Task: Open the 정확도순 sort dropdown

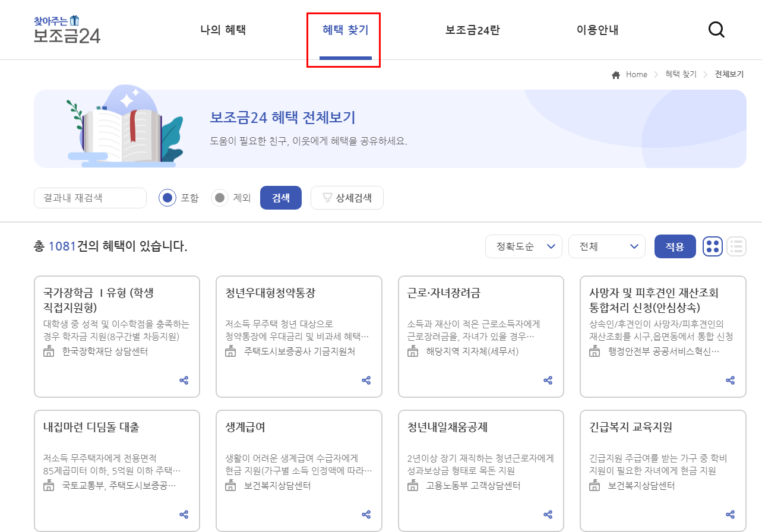Action: point(524,246)
